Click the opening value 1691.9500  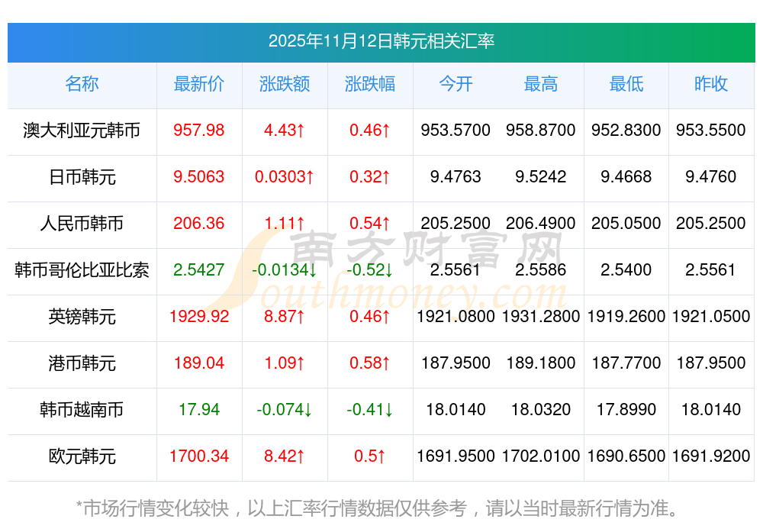coord(456,456)
